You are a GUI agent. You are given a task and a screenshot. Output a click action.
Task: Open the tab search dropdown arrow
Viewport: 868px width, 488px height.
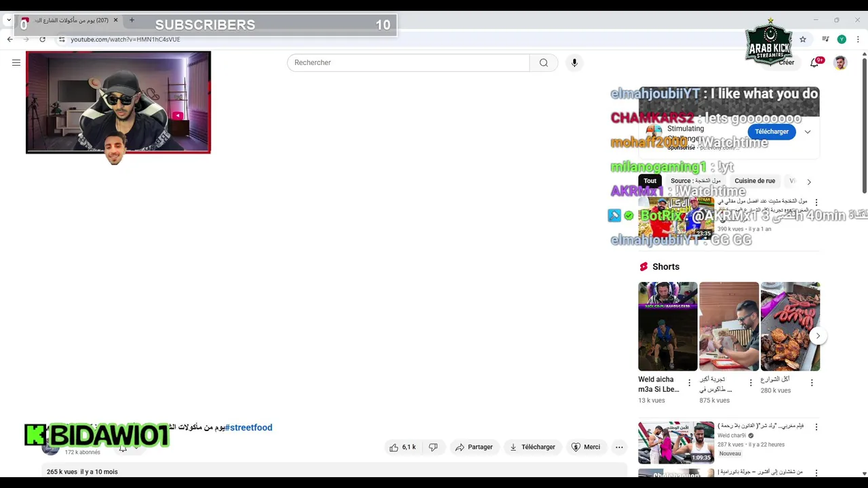8,20
